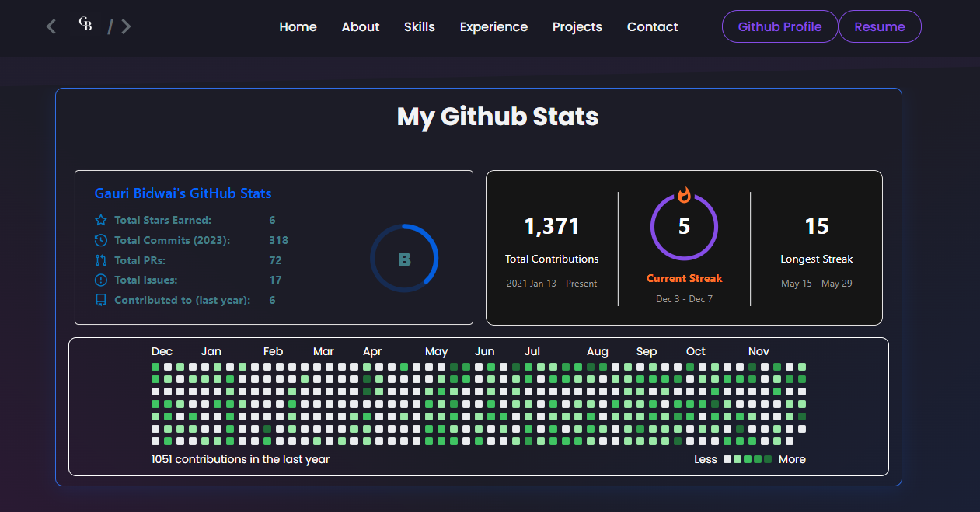This screenshot has width=980, height=512.
Task: Click Total Commits value 318
Action: point(279,240)
